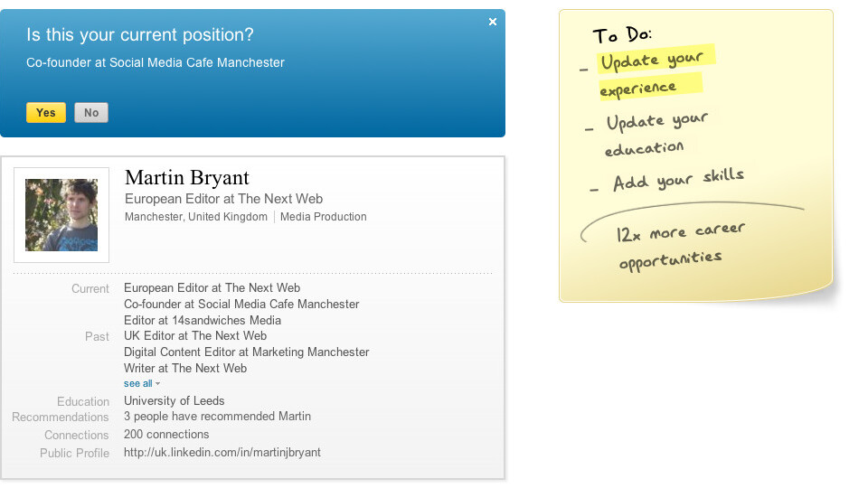Select 'University of Leeds' education entry

coord(174,400)
